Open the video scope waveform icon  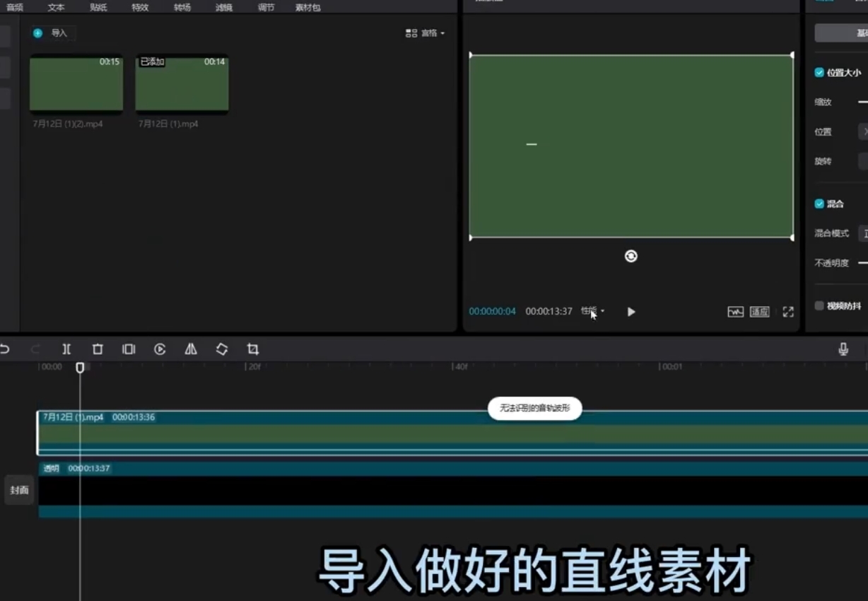(x=735, y=312)
